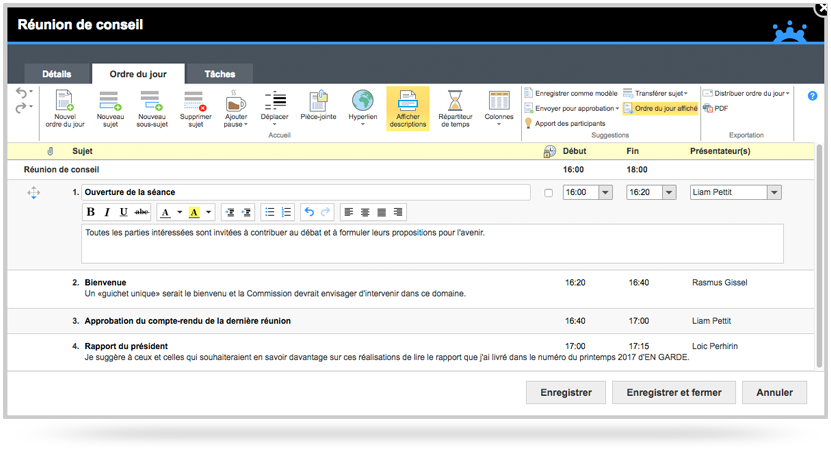
Task: Toggle Afficher descriptions
Action: (x=408, y=109)
